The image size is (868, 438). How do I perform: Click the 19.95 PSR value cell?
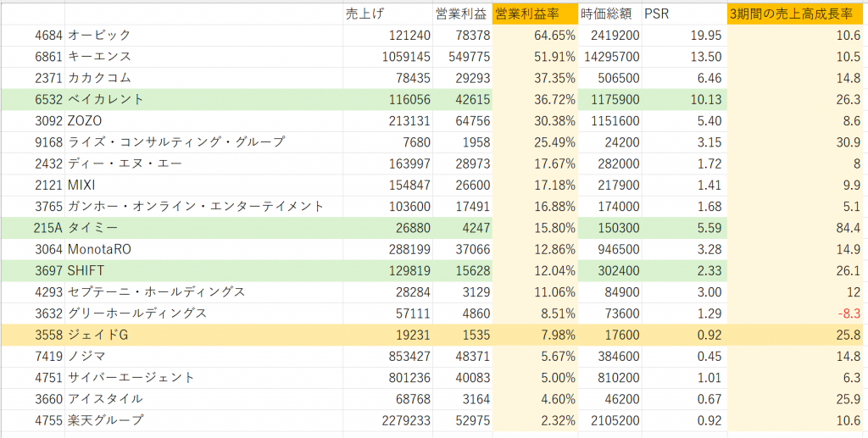coord(706,36)
